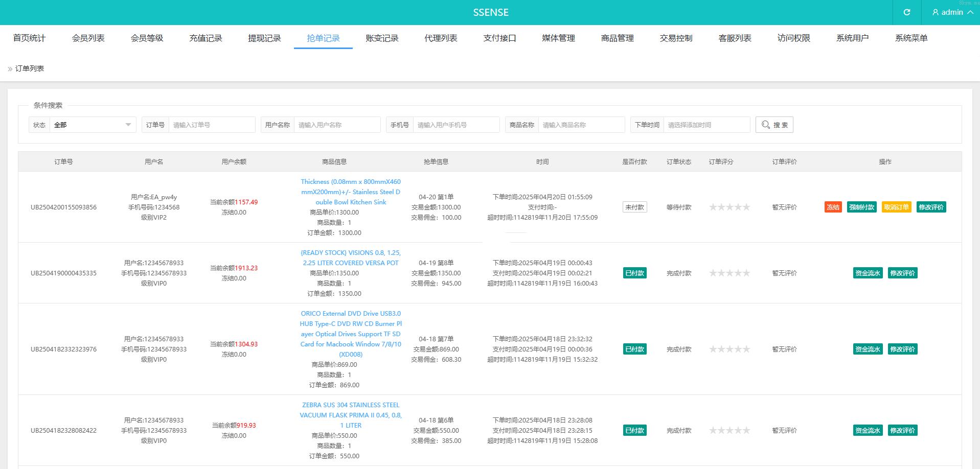Click the refresh icon in the header

[906, 12]
